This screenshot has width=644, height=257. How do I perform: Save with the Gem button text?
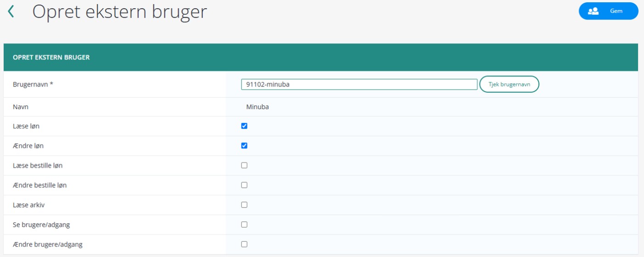(x=616, y=11)
